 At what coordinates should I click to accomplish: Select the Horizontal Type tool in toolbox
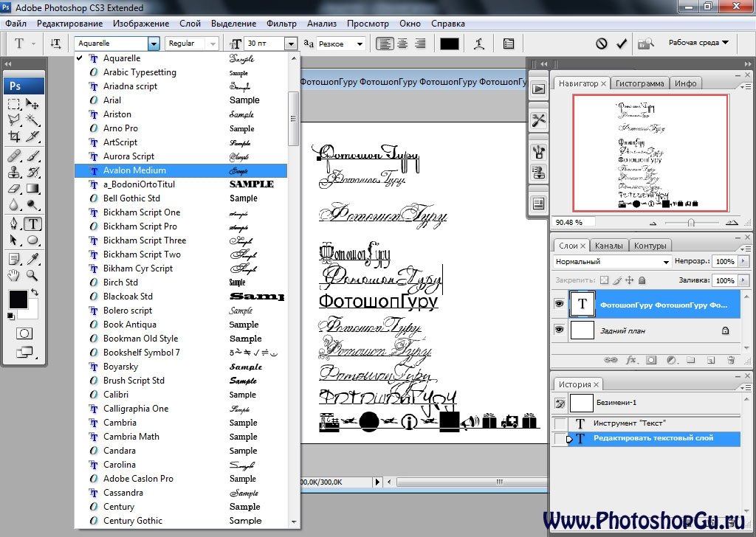32,224
